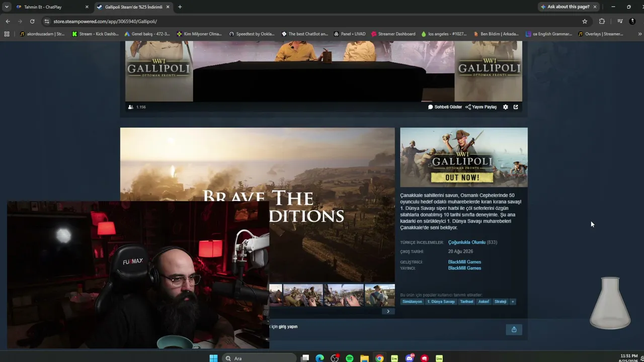
Task: Open the Chrome apps grid in bookmarks bar
Action: coord(7,34)
